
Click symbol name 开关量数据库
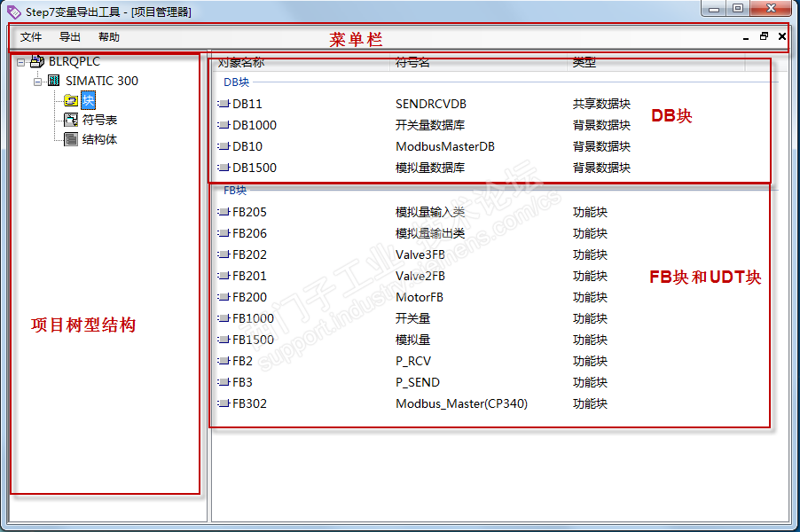[430, 125]
